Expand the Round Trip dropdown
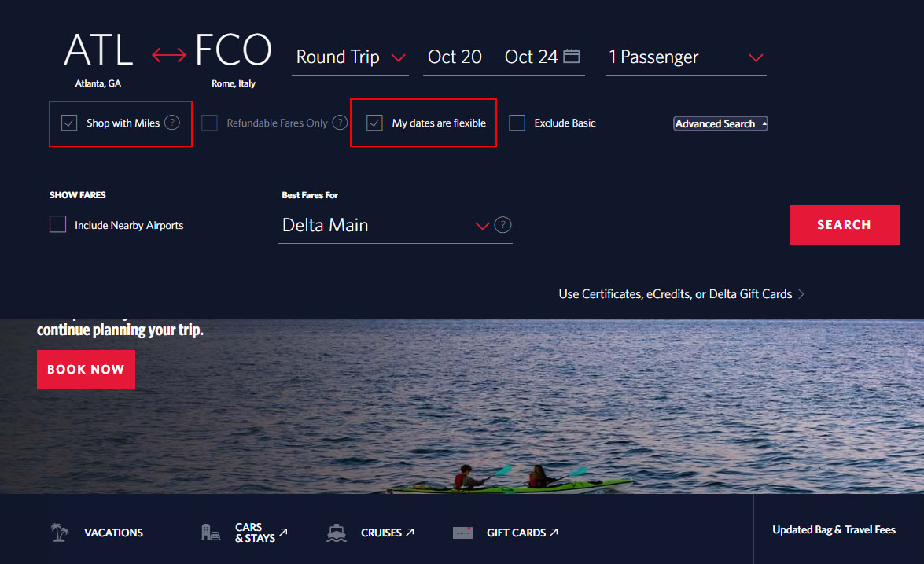Image resolution: width=924 pixels, height=564 pixels. click(350, 57)
